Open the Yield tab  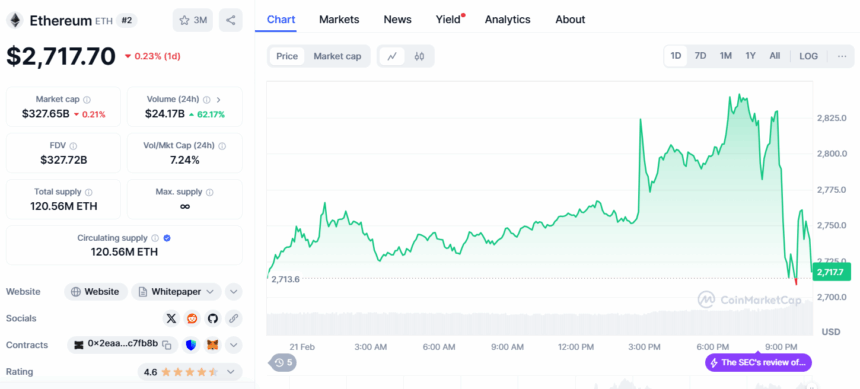tap(449, 20)
